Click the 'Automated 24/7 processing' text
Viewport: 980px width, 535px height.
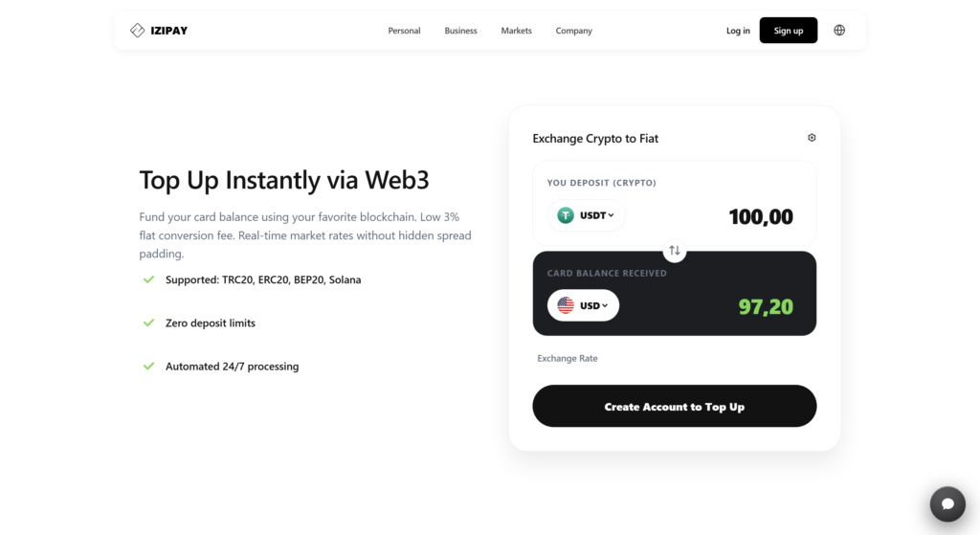coord(232,367)
